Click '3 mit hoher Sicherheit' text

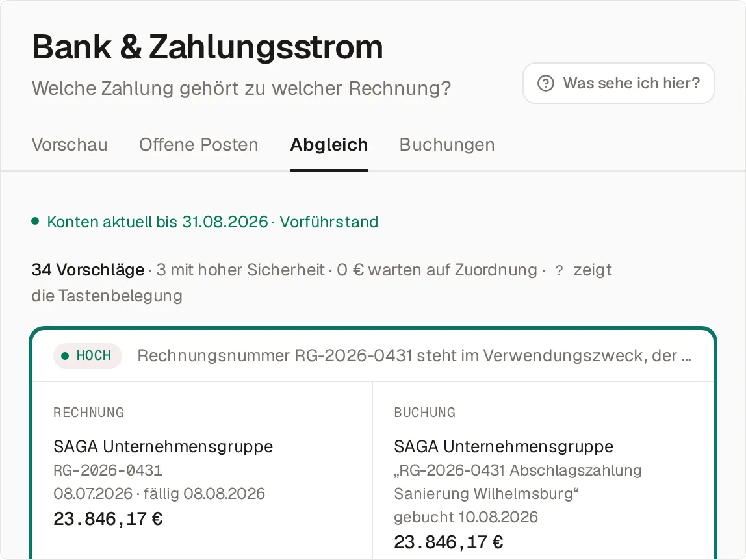[x=240, y=270]
